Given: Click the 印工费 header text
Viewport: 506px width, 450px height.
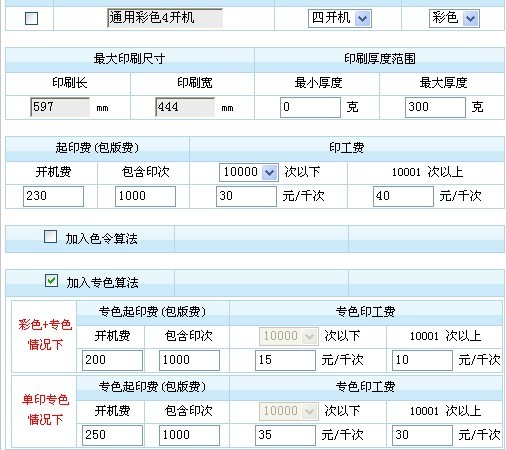Looking at the screenshot, I should coord(347,148).
